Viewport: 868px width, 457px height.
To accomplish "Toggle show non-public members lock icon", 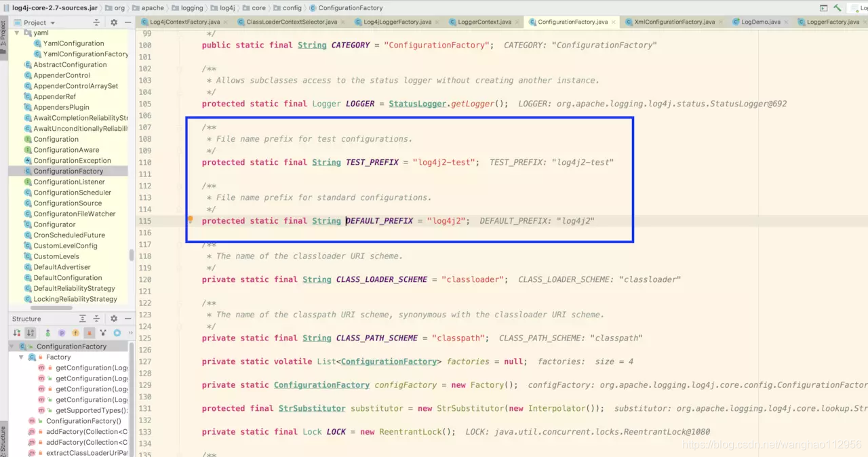I will click(89, 333).
